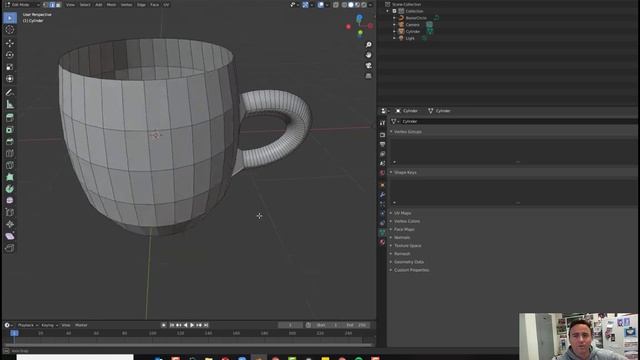The width and height of the screenshot is (640, 360).
Task: Switch to rendered shading
Action: [363, 5]
